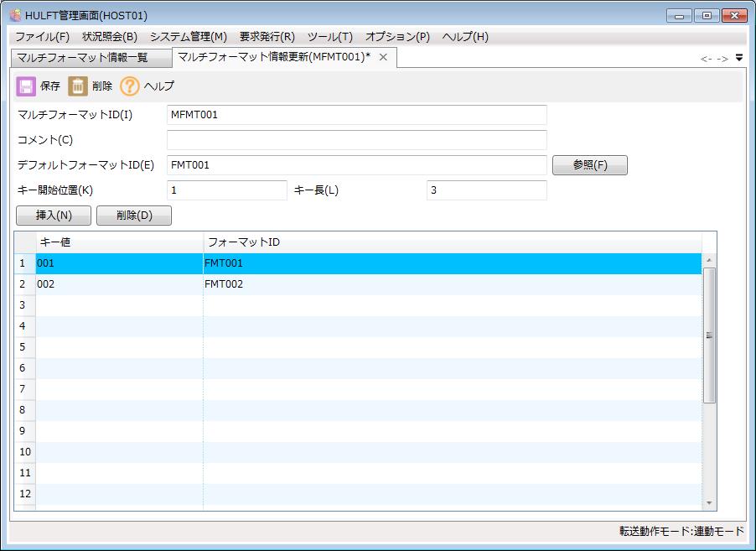Click the purple save (保存) floppy icon

tap(26, 86)
